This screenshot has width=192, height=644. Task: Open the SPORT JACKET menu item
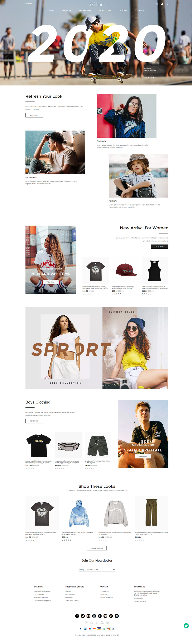[x=105, y=11]
